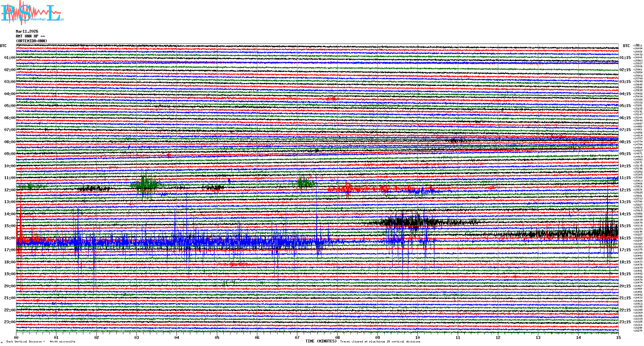
Task: Click the Mar11,2026 date label
Action: point(27,31)
